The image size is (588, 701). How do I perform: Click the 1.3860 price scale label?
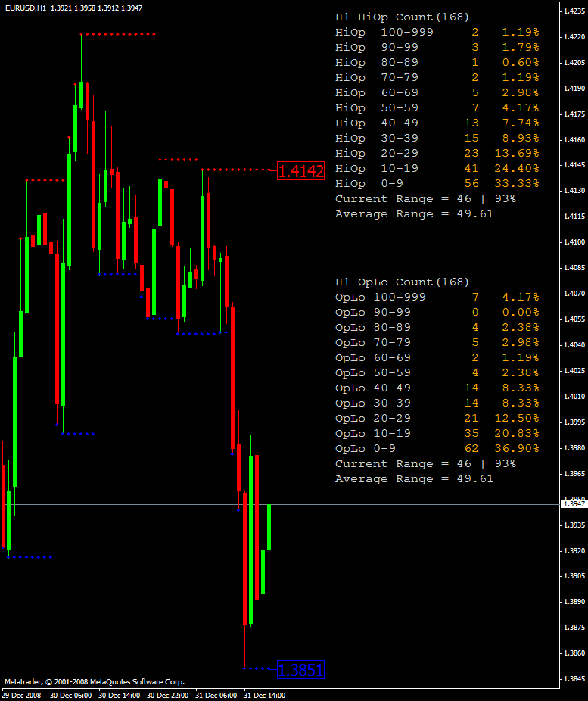pyautogui.click(x=574, y=653)
